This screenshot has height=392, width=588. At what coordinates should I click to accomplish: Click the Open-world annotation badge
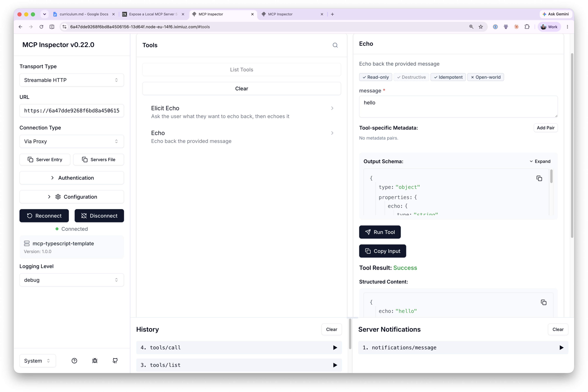[x=485, y=77]
